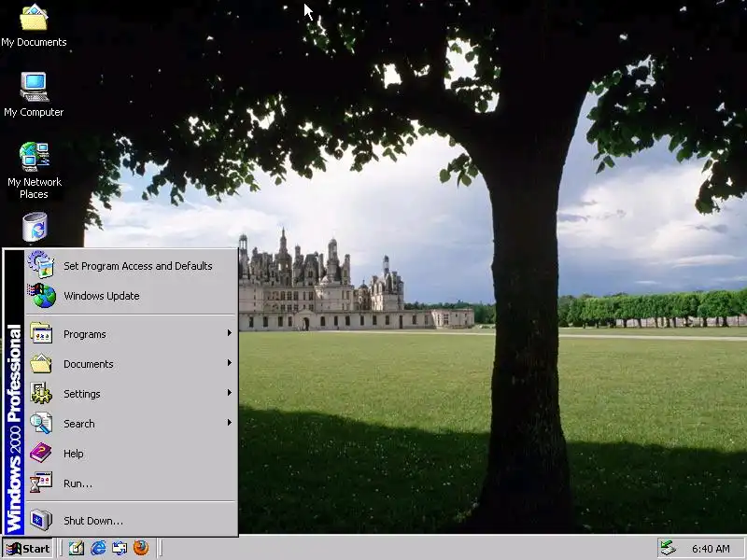Select Windows Update menu entry
This screenshot has height=560, width=747.
coord(131,296)
